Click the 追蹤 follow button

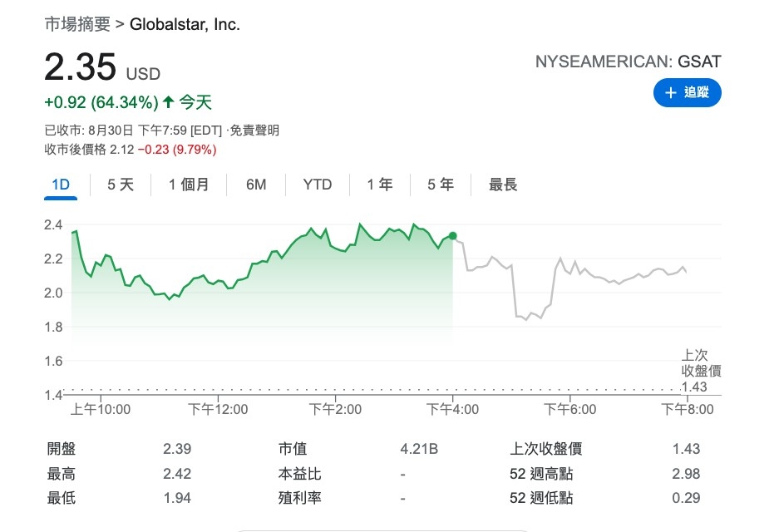pos(688,93)
